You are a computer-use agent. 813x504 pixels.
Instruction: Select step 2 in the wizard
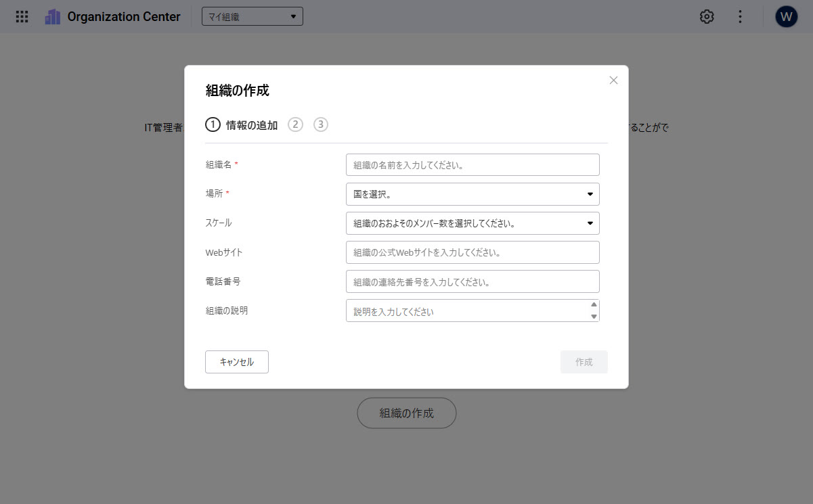pyautogui.click(x=295, y=124)
